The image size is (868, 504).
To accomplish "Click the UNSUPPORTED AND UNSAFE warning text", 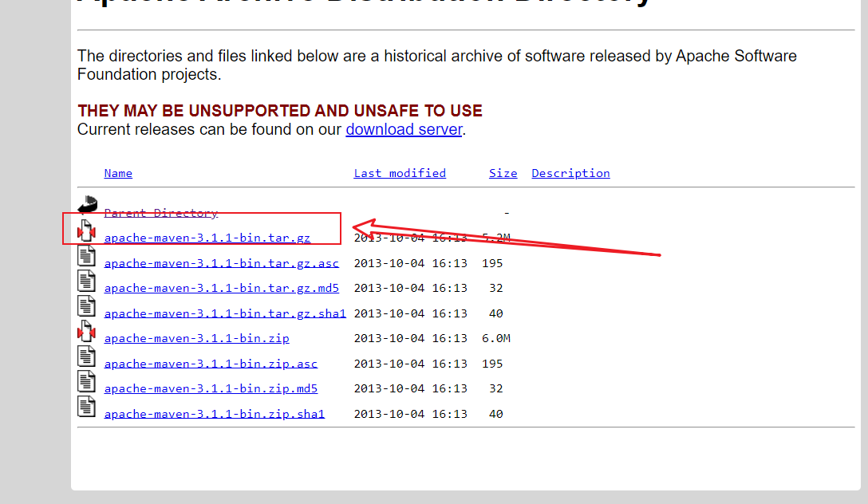I will pos(279,111).
